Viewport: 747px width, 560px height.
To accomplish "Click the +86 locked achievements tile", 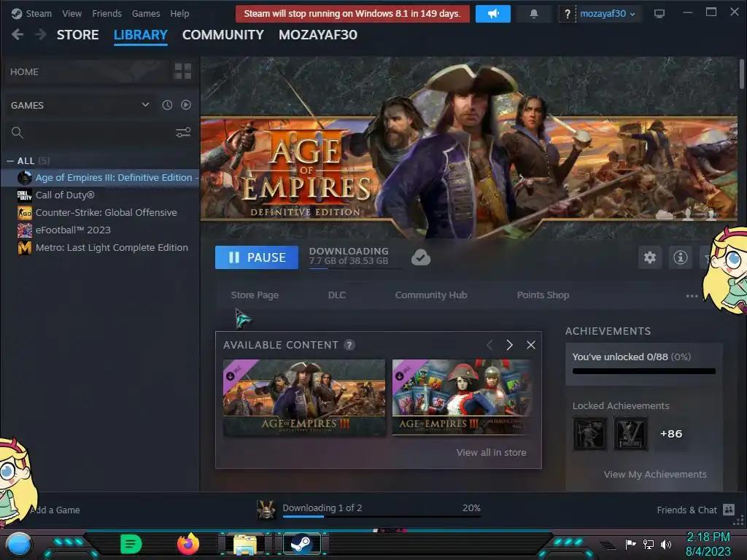I will click(671, 434).
